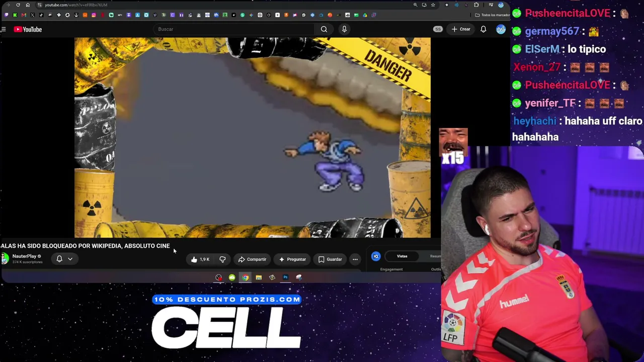The width and height of the screenshot is (644, 362).
Task: Click the vidIQ icon beside Vistas
Action: 376,256
